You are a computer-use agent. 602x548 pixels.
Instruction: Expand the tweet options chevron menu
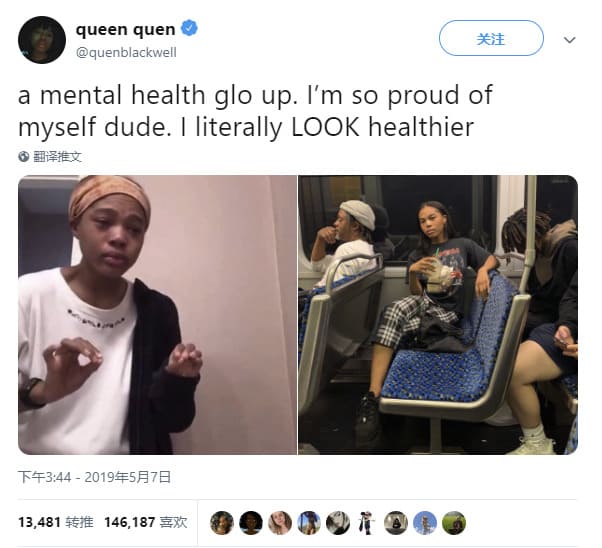[569, 40]
